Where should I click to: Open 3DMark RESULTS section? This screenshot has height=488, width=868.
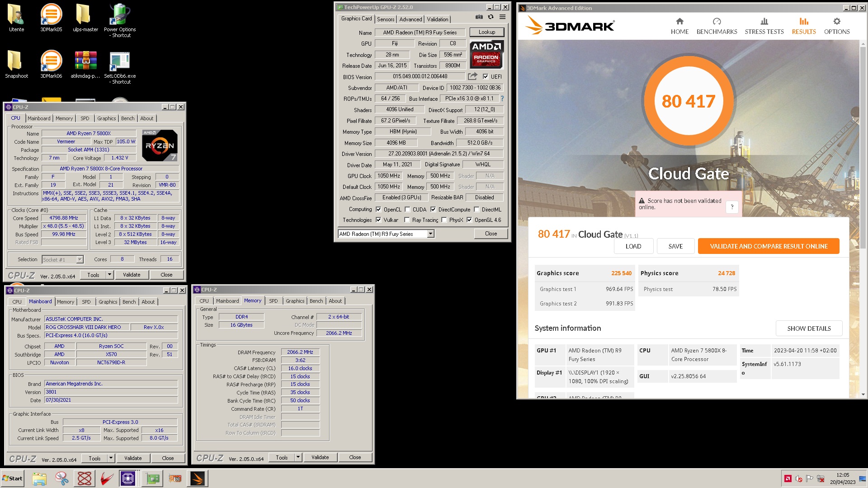[803, 26]
